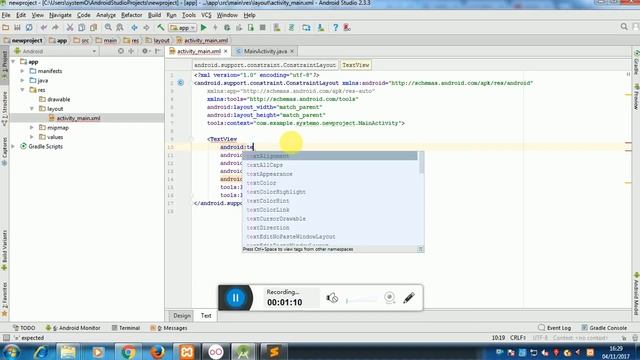640x360 pixels.
Task: Expand the manifests folder
Action: (x=22, y=71)
